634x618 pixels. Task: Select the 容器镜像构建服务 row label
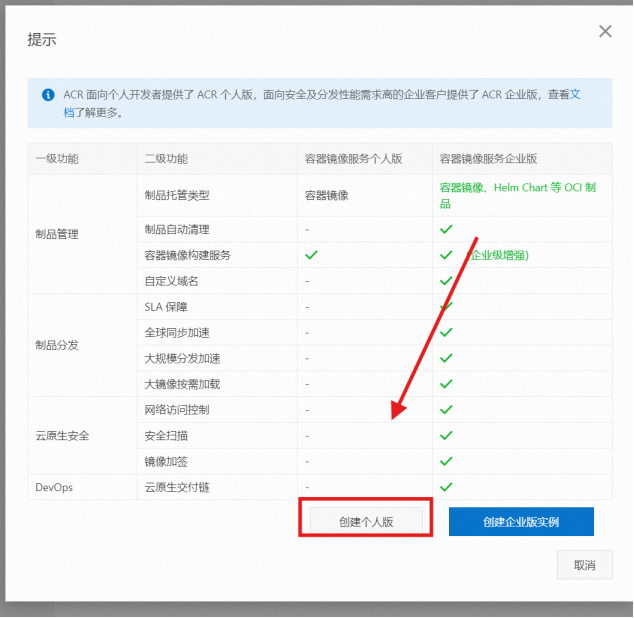click(x=188, y=255)
